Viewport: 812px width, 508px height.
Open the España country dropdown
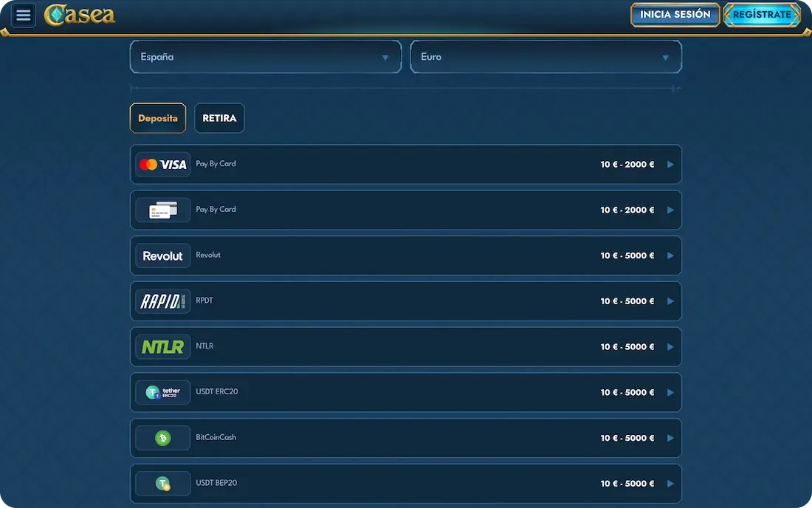pyautogui.click(x=266, y=57)
